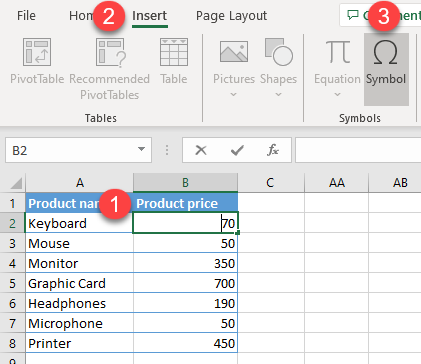Expand the Pictures dropdown arrow
Viewport: 421px width, 364px height.
(x=234, y=95)
